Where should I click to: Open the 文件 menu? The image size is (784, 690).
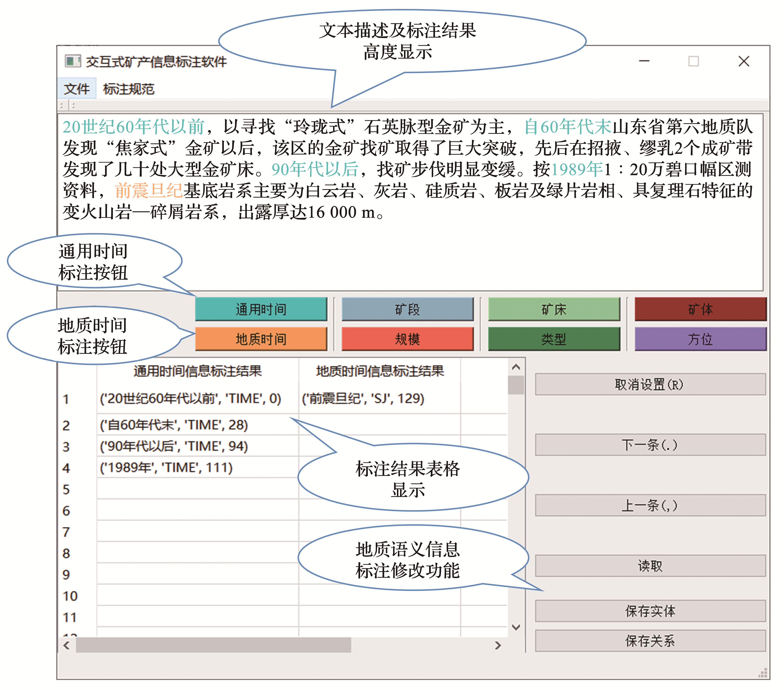(76, 89)
